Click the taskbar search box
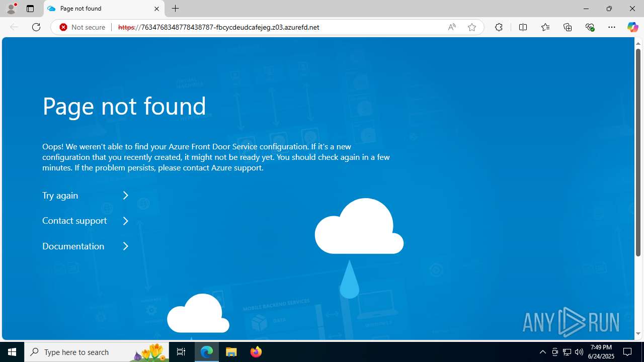This screenshot has width=644, height=362. pyautogui.click(x=97, y=352)
